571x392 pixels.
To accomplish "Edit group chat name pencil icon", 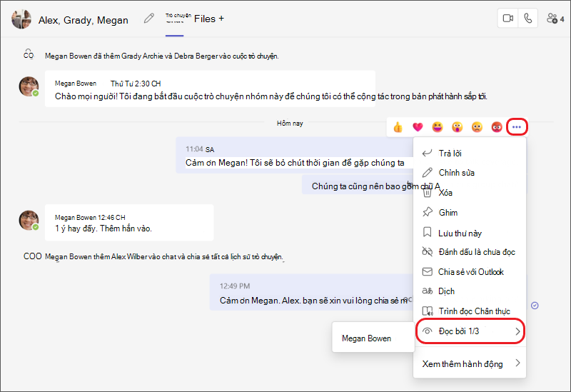I will 148,18.
